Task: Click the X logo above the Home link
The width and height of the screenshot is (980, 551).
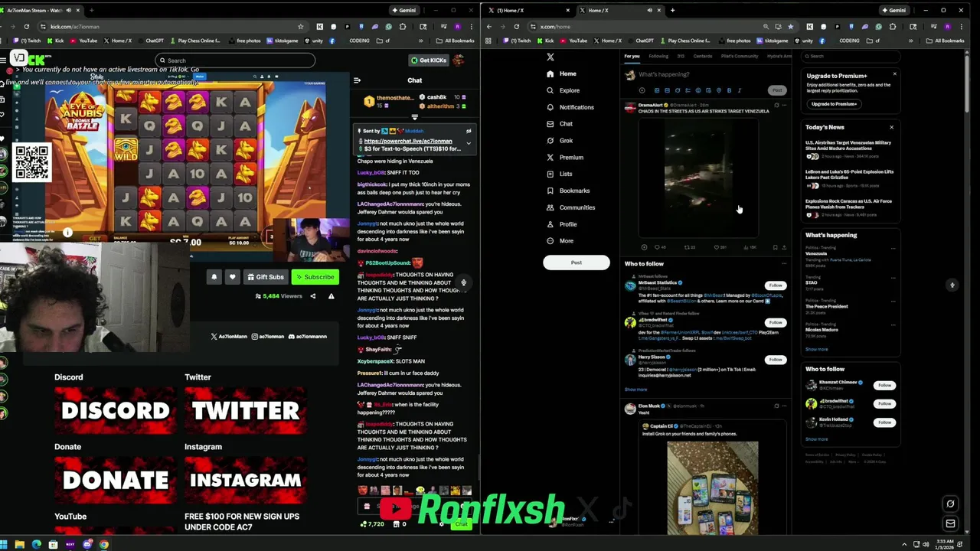Action: click(550, 57)
